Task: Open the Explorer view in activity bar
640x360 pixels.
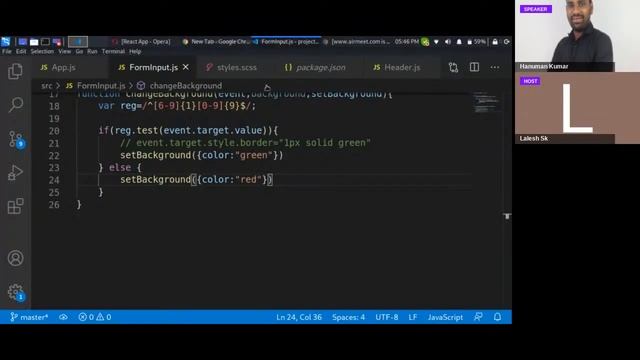Action: click(16, 71)
